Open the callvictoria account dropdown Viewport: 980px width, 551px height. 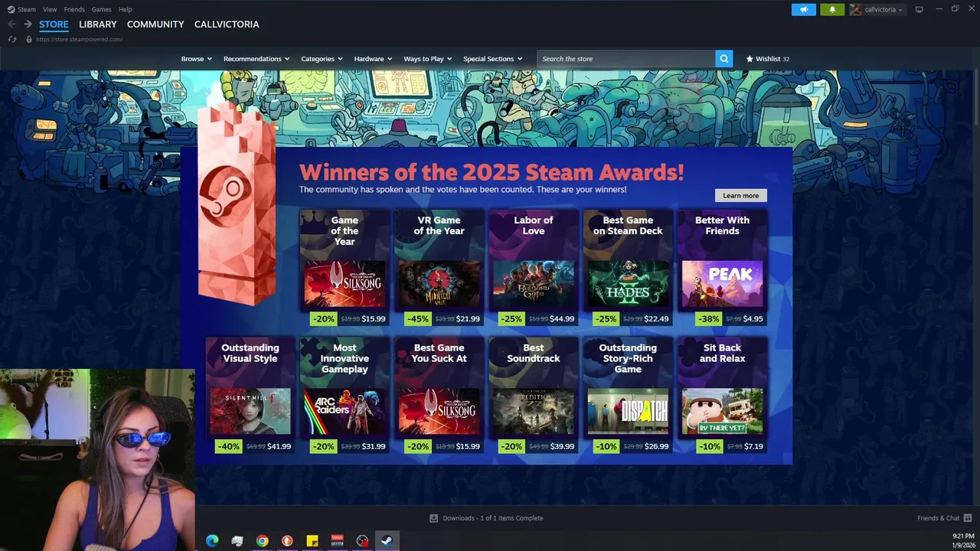884,10
